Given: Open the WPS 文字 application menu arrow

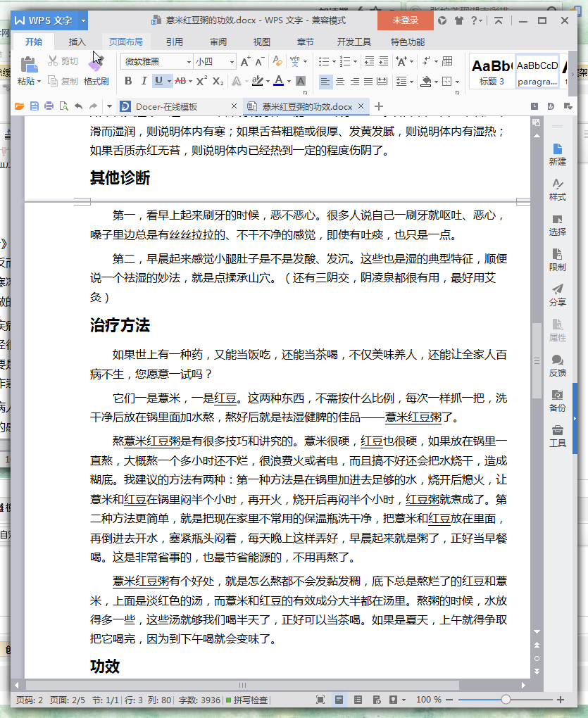Looking at the screenshot, I should (x=83, y=20).
